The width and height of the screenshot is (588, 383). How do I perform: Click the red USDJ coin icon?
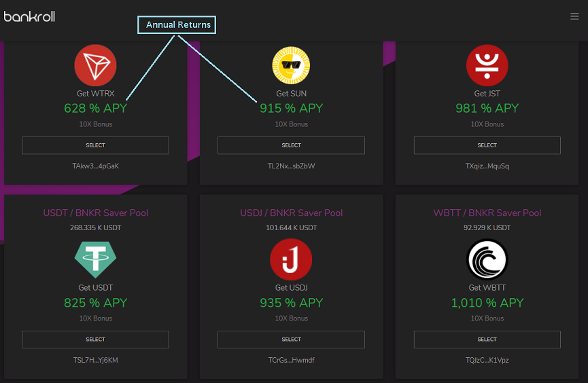coord(291,259)
